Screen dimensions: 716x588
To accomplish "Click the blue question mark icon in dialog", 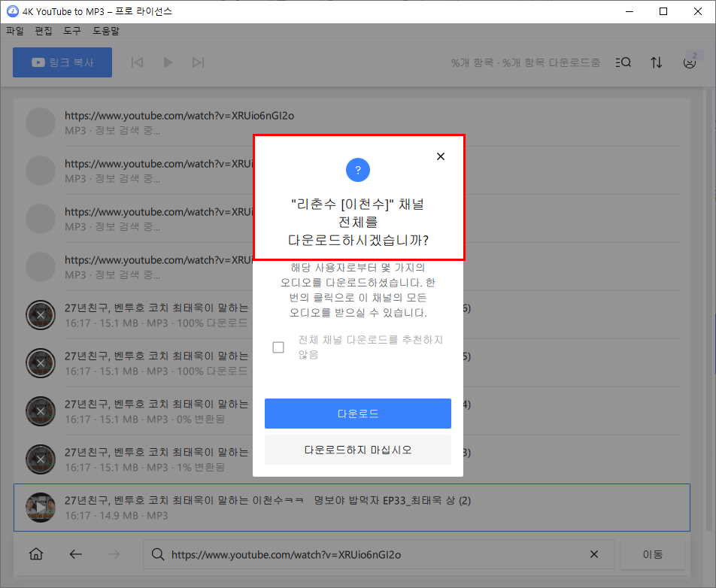I will (357, 170).
